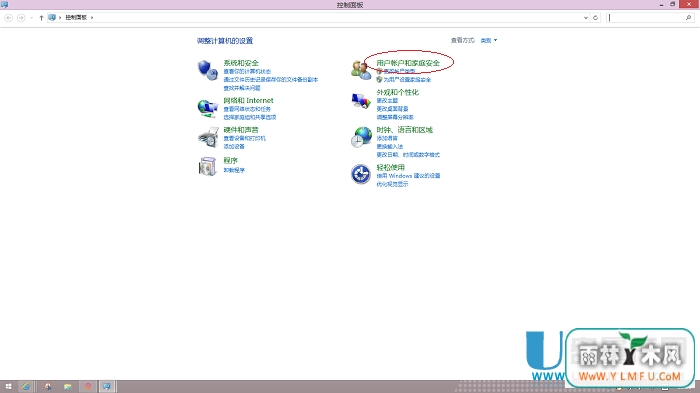Click 更改桌面背景 link

pyautogui.click(x=392, y=109)
